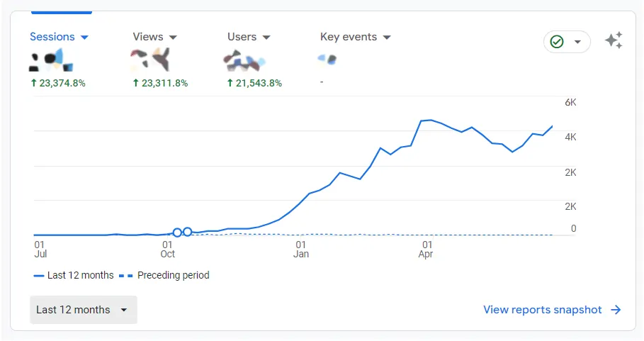Expand the caret next to Views
Viewport: 644px width, 341px height.
tap(173, 37)
